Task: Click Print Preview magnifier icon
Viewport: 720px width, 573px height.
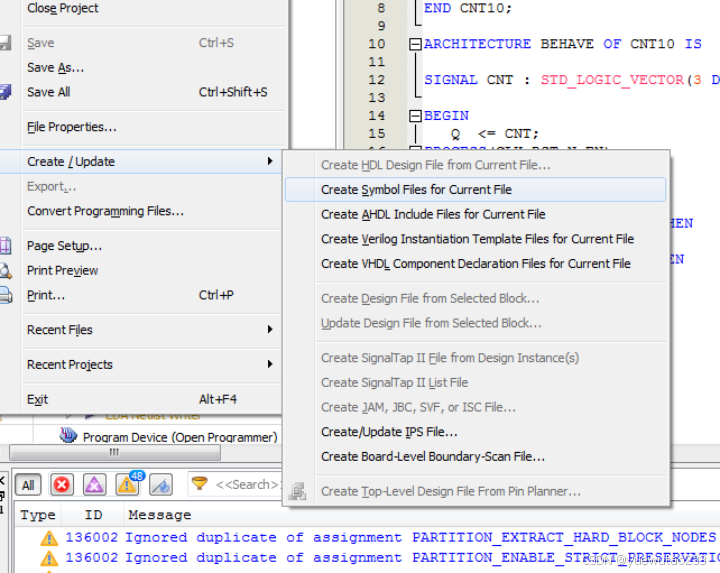Action: tap(5, 270)
